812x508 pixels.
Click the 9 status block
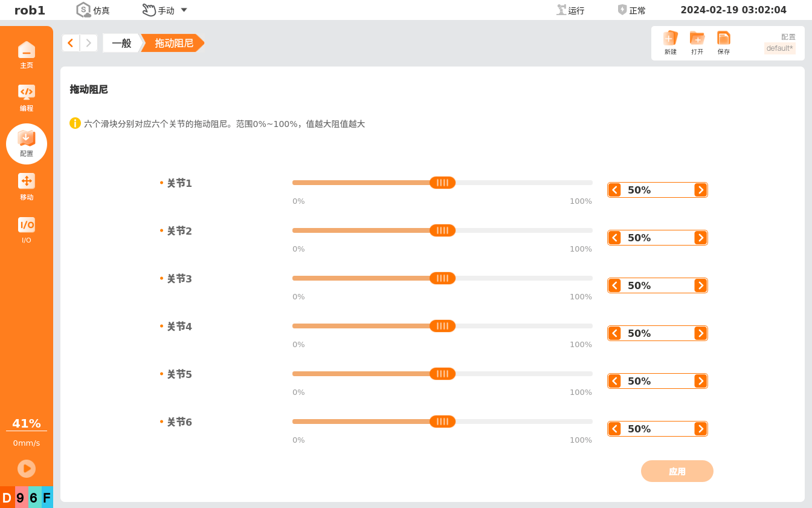[x=21, y=498]
